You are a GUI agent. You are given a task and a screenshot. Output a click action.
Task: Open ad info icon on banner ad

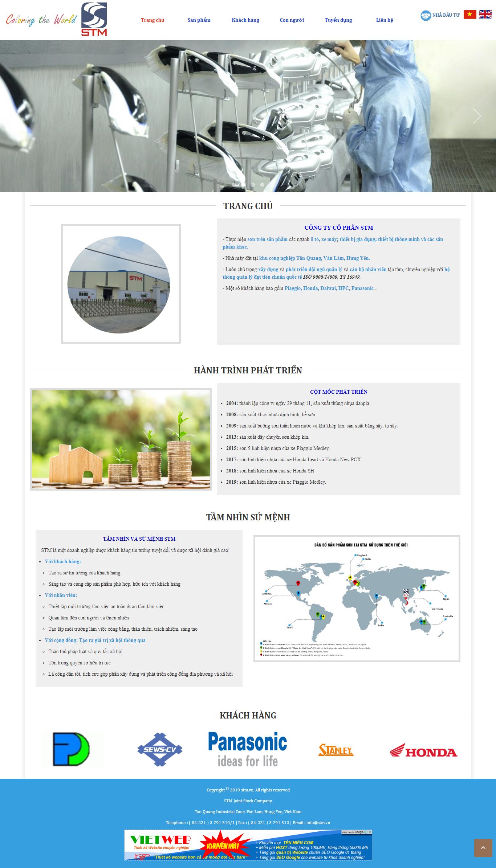click(366, 832)
